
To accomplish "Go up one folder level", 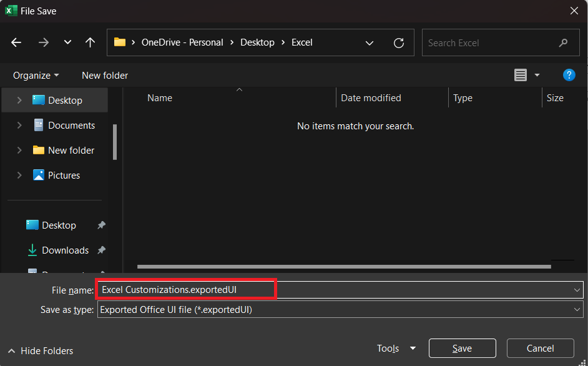I will point(90,42).
